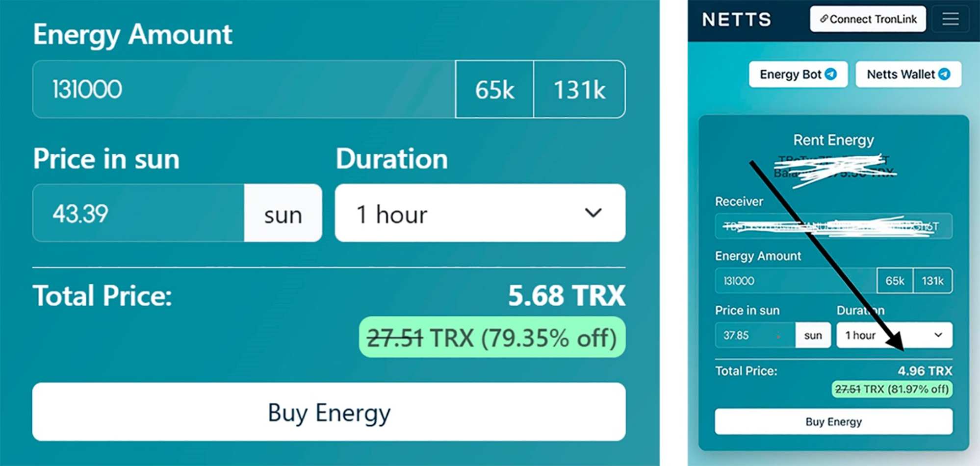Viewport: 980px width, 466px height.
Task: Focus the Receiver address field
Action: click(833, 226)
